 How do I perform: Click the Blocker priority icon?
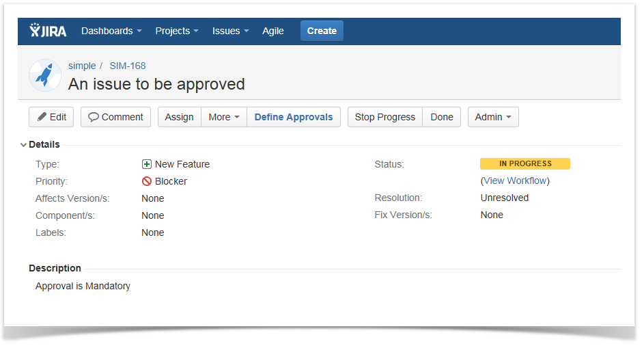pyautogui.click(x=146, y=181)
